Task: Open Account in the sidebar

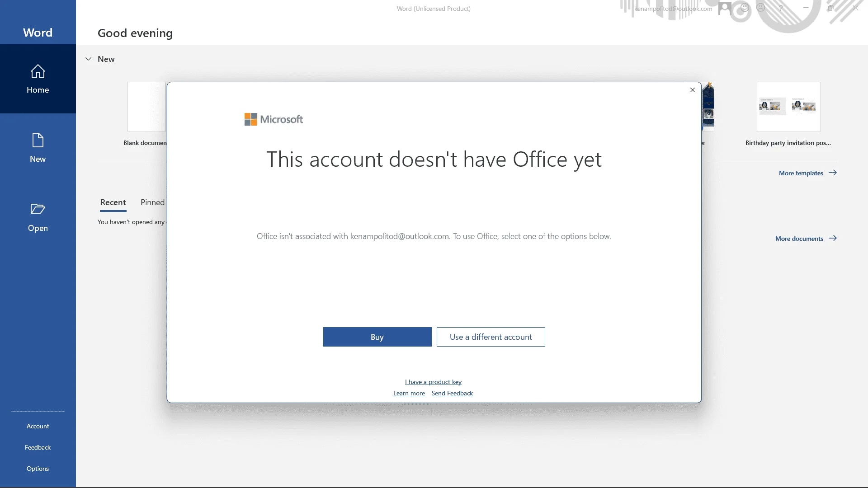Action: pyautogui.click(x=38, y=427)
